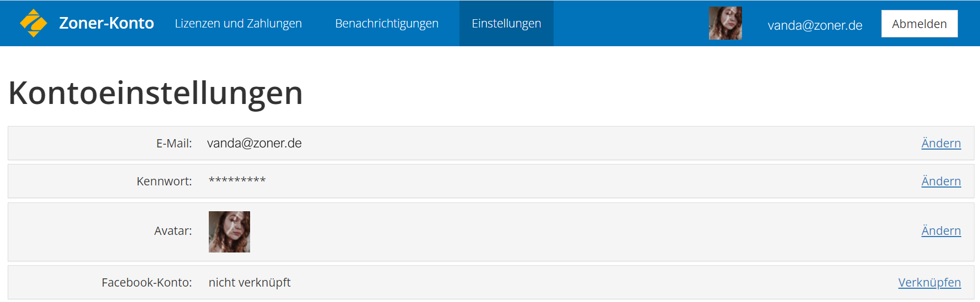Click the Kennwort label
This screenshot has width=980, height=302.
click(164, 181)
